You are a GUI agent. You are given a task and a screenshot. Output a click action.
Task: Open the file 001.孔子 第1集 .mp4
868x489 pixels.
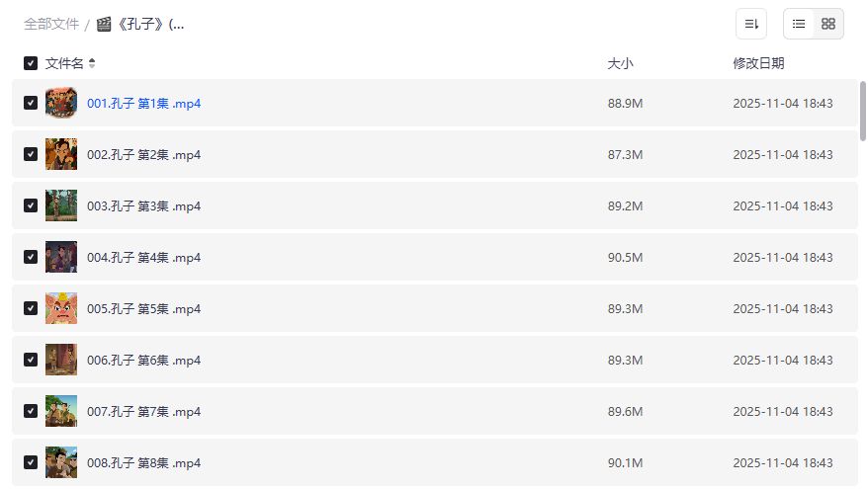pyautogui.click(x=144, y=103)
